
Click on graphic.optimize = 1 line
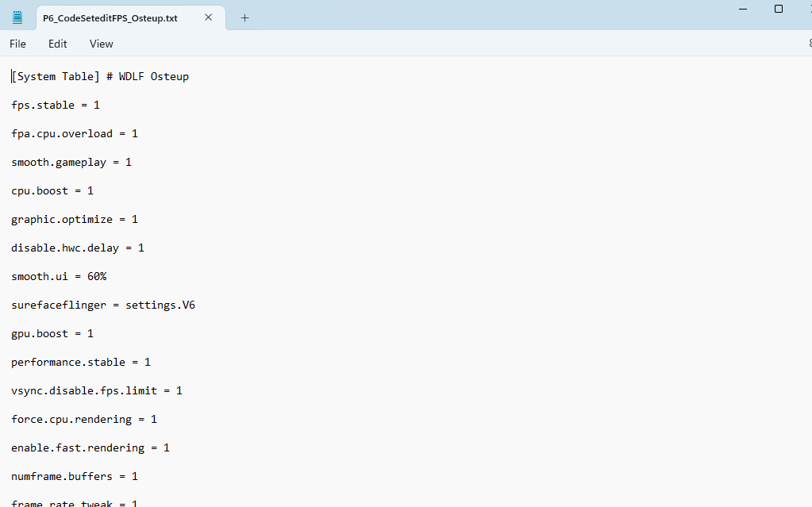[75, 220]
